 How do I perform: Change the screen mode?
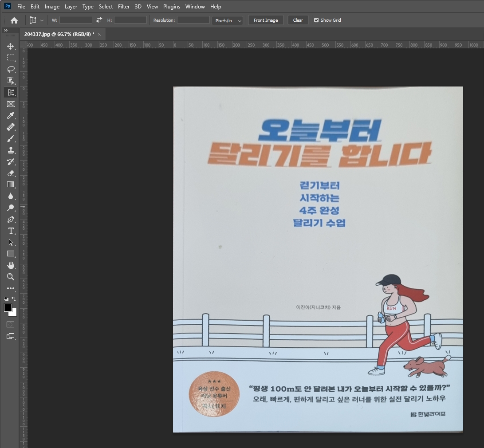(x=11, y=336)
